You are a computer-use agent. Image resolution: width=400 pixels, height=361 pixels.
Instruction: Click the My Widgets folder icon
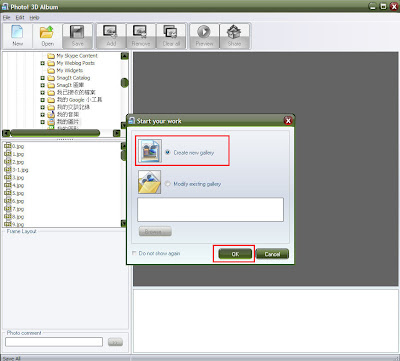[51, 70]
